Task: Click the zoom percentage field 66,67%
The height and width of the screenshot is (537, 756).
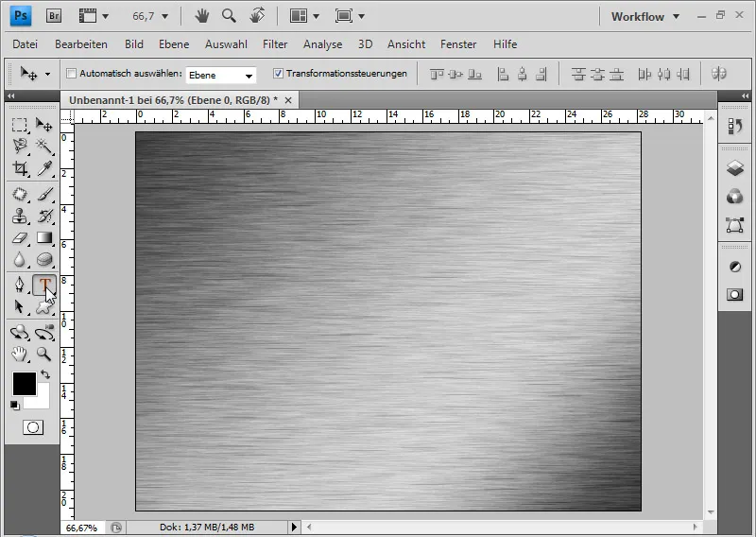Action: pos(81,528)
